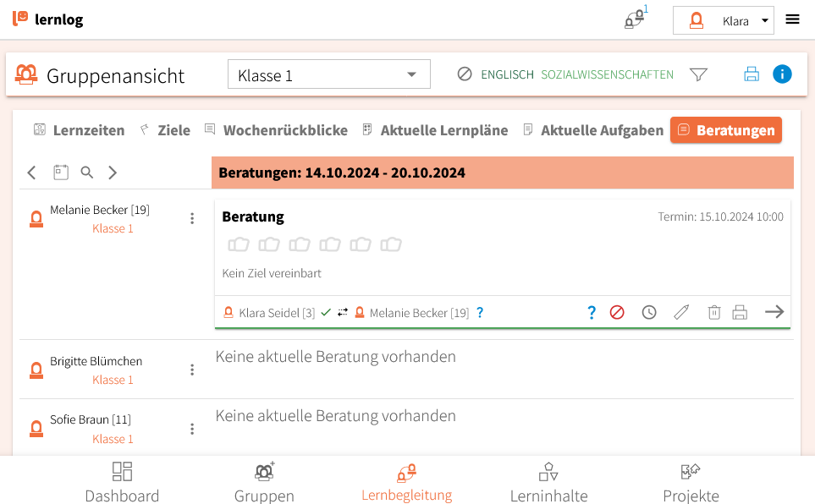Select the Beratungen tab
Viewport: 815px width, 504px height.
click(725, 130)
